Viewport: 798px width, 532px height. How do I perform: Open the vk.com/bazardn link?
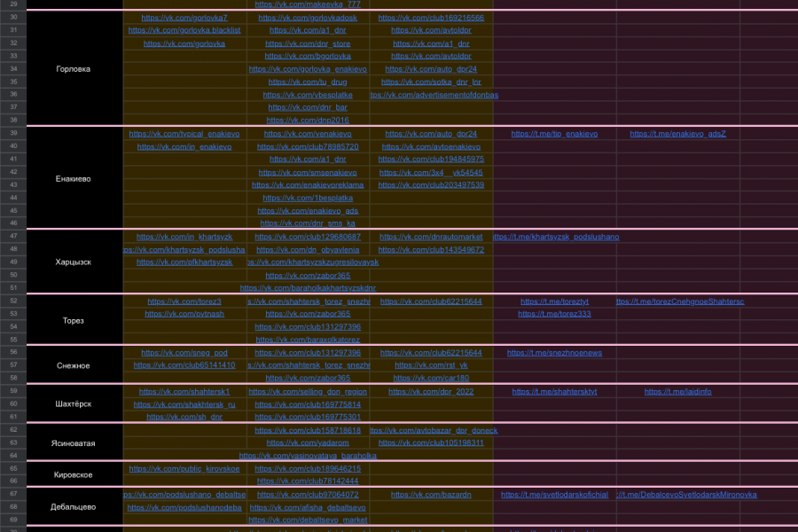tap(431, 495)
